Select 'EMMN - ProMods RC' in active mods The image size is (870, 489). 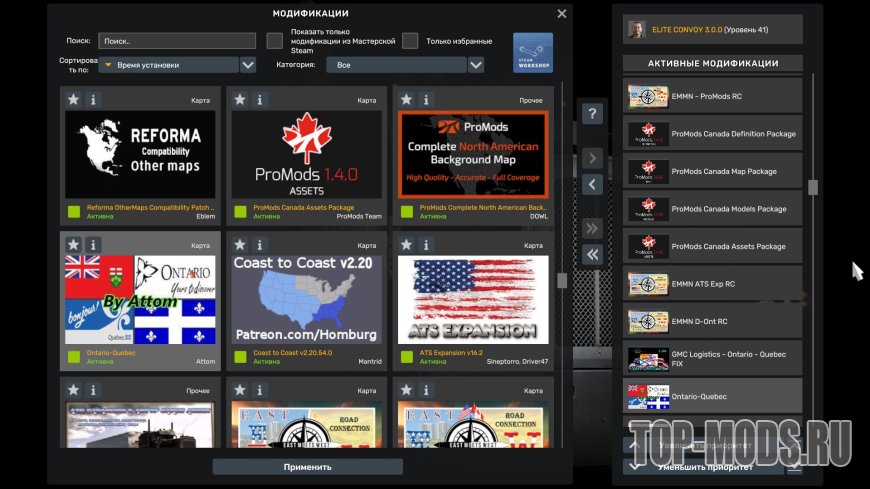[712, 96]
